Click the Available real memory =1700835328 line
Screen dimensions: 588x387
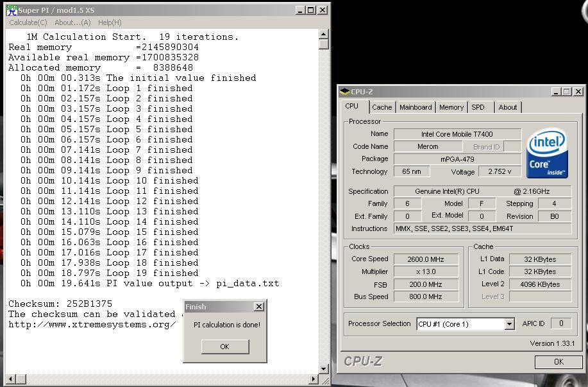(x=103, y=57)
